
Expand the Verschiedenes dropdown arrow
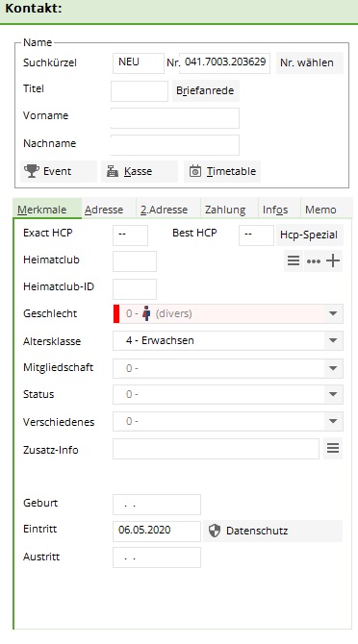(x=333, y=421)
